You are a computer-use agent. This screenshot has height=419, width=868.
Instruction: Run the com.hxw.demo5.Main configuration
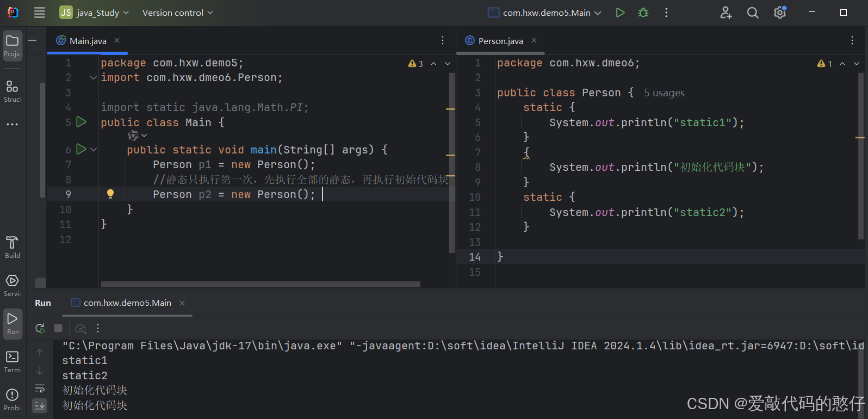pyautogui.click(x=620, y=13)
